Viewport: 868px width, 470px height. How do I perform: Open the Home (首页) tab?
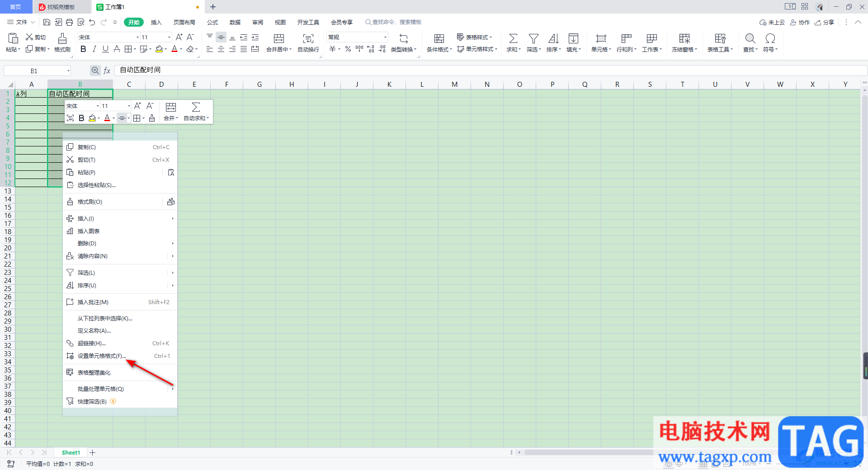(16, 7)
